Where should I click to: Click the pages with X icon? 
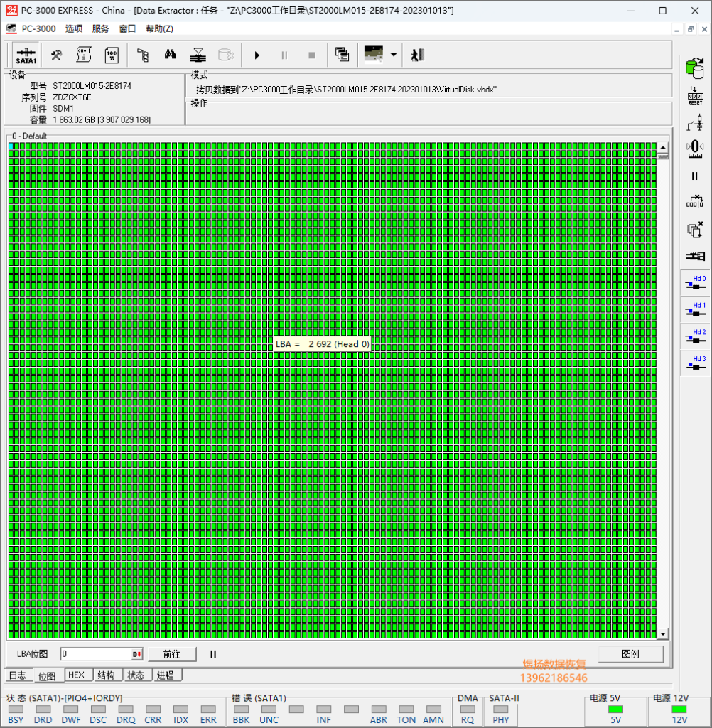point(695,230)
